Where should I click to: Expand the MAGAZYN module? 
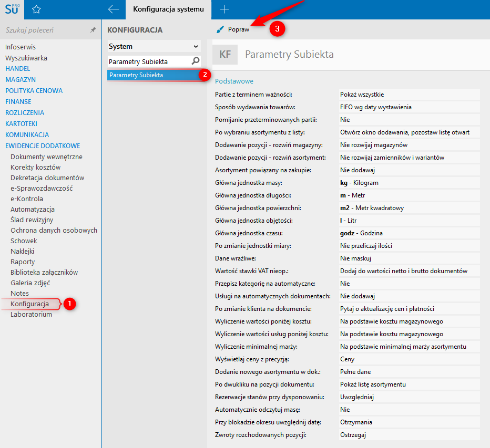(21, 80)
